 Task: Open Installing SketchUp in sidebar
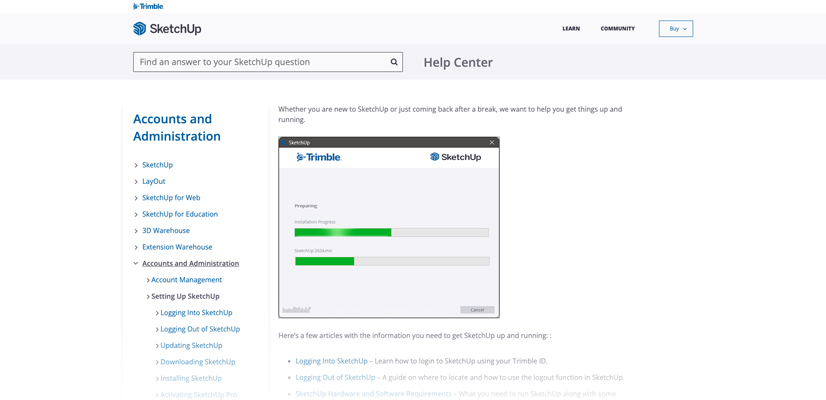pos(191,378)
